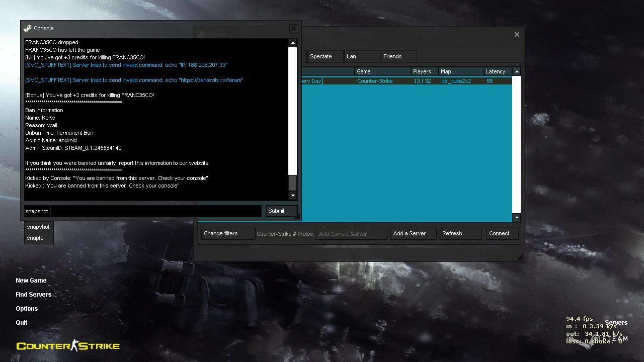Close the Console window
Viewport: 644px width, 362px height.
coord(293,29)
